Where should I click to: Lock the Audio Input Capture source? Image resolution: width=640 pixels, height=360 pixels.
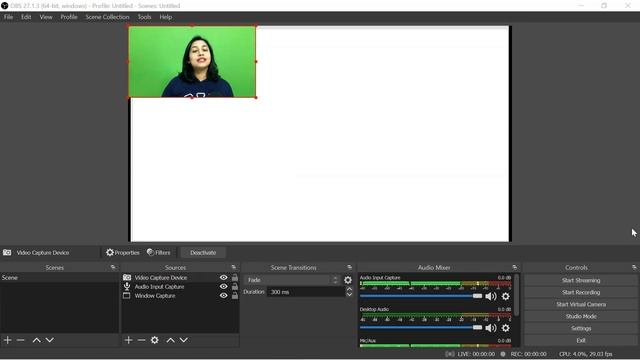click(x=235, y=287)
